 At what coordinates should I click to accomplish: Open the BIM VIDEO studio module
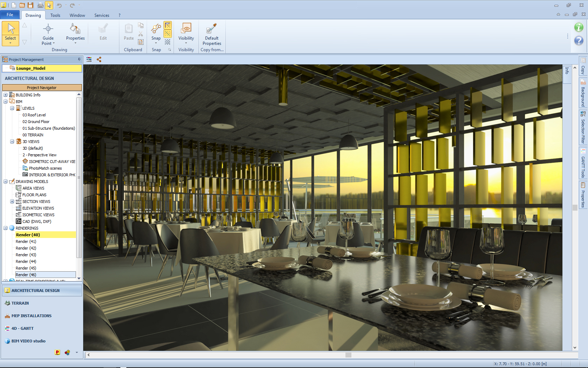tap(28, 341)
